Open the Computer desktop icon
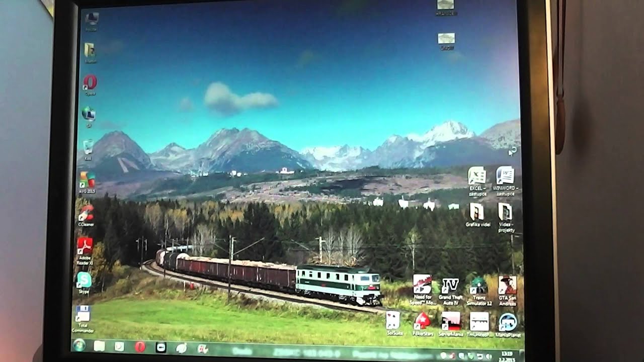 click(92, 22)
